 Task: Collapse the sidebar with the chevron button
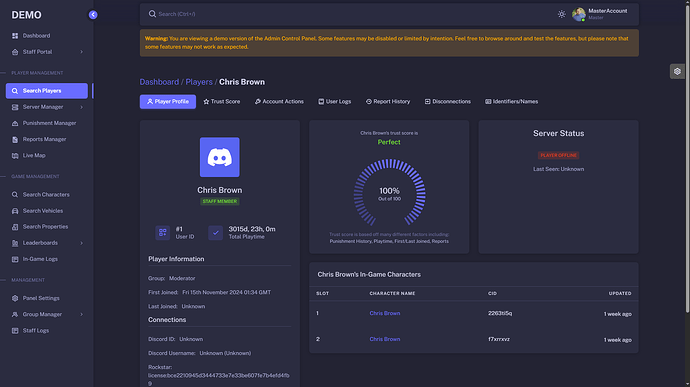click(93, 15)
